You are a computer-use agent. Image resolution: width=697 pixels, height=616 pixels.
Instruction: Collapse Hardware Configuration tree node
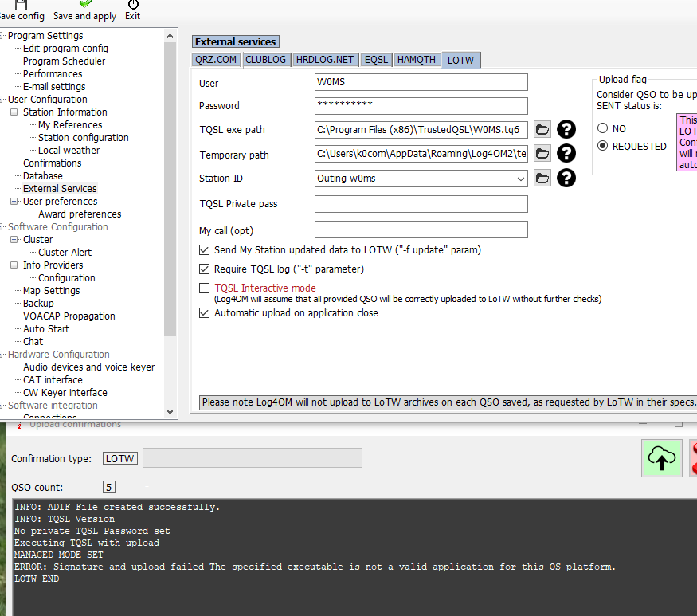coord(2,355)
